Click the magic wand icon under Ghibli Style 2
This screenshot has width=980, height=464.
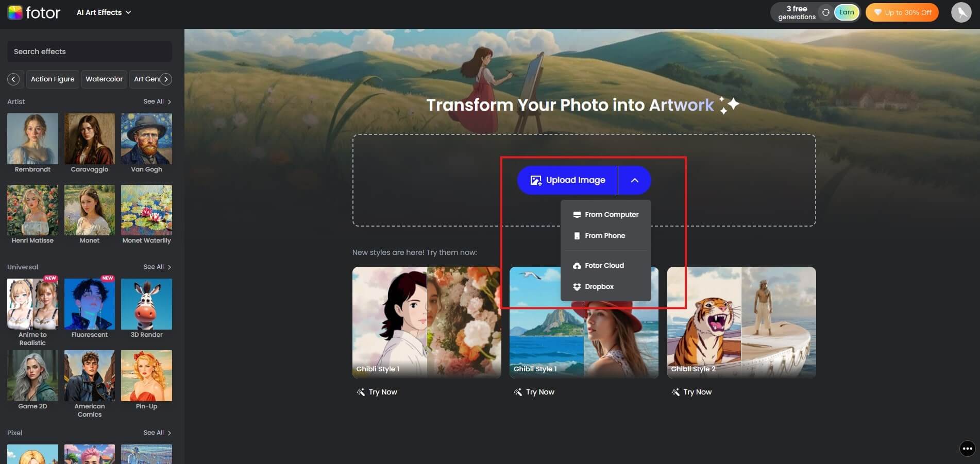[x=675, y=392]
